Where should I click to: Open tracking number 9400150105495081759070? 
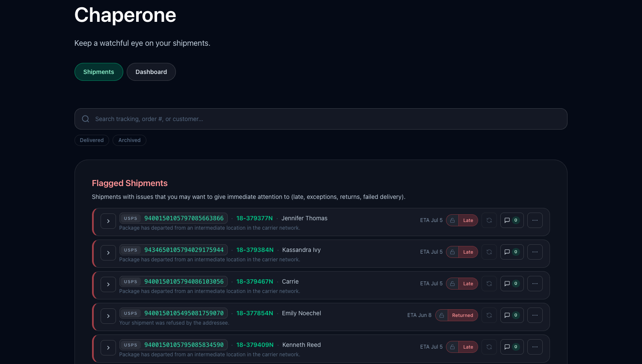184,313
